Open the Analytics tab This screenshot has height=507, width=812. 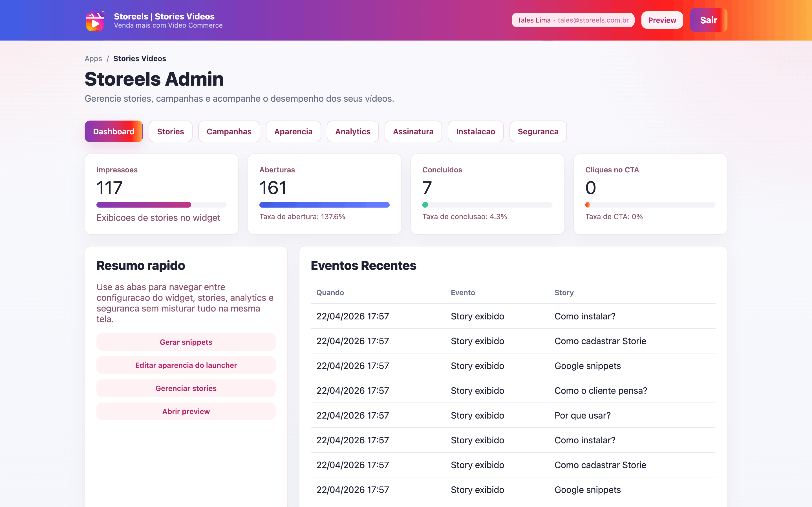point(353,132)
